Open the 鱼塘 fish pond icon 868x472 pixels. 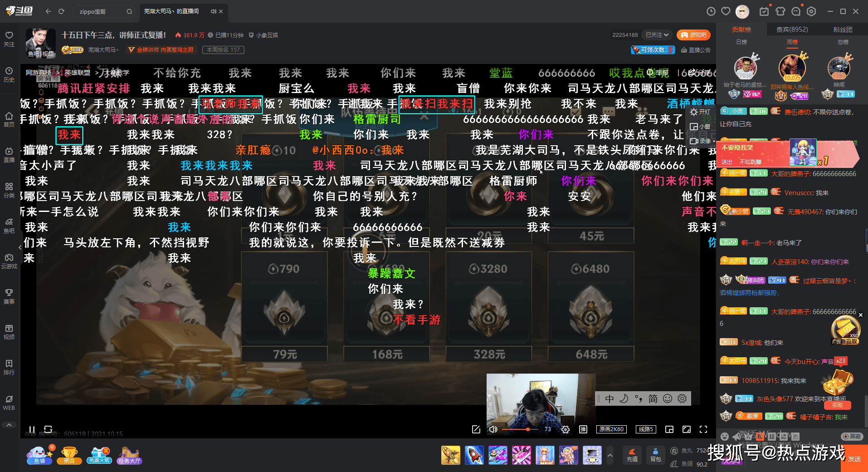pyautogui.click(x=39, y=455)
